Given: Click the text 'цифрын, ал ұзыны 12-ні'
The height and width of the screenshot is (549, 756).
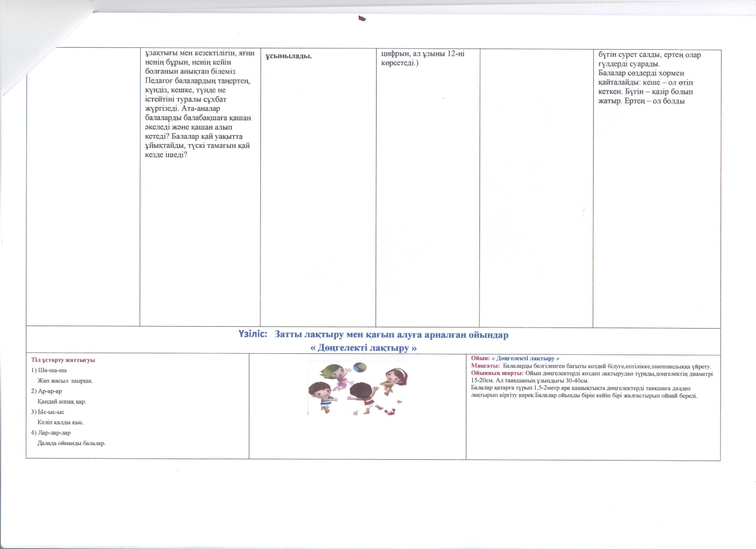Looking at the screenshot, I should pos(423,54).
